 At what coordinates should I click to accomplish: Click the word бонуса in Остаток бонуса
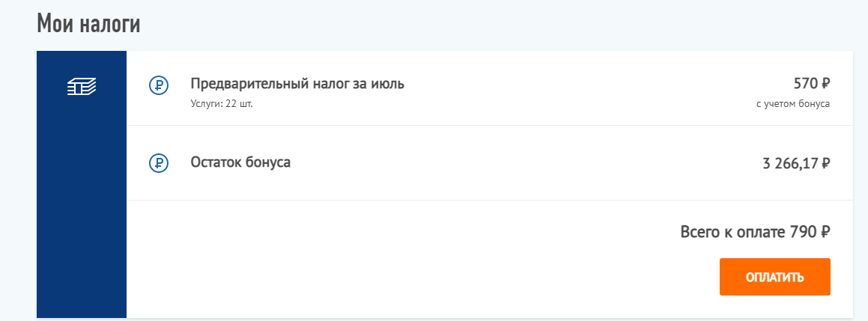tap(266, 162)
